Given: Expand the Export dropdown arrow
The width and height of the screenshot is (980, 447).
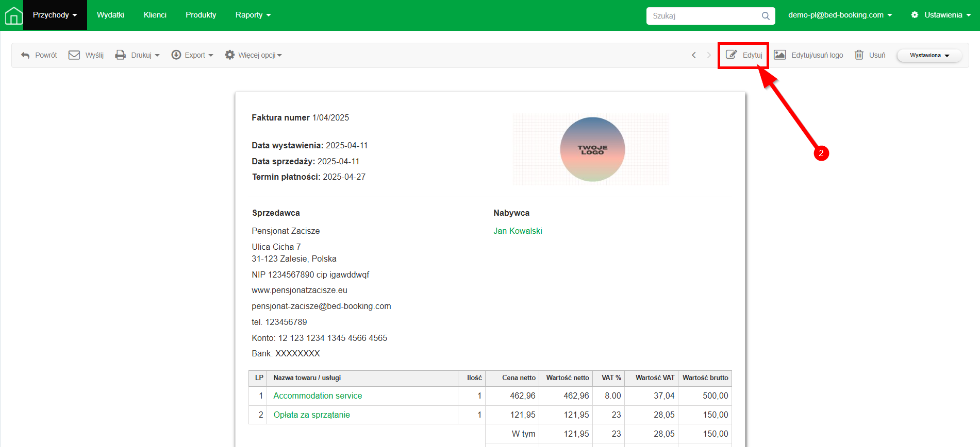Looking at the screenshot, I should [x=211, y=56].
